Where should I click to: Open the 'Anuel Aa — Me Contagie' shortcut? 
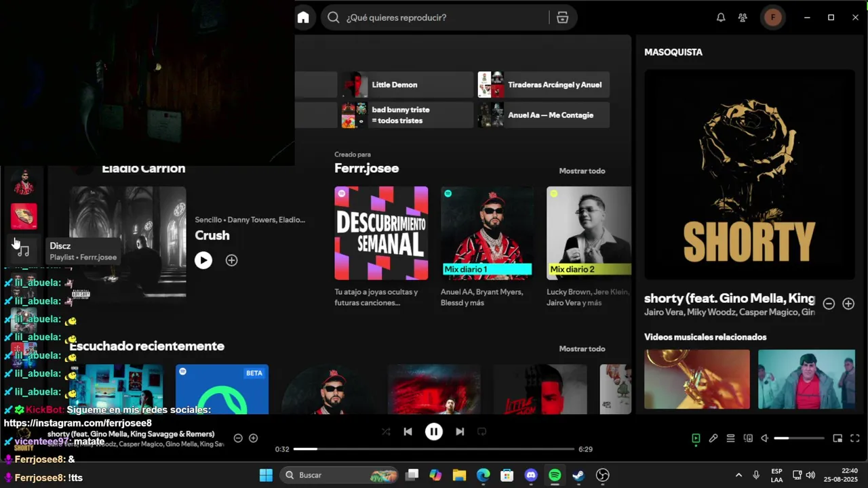tap(543, 115)
